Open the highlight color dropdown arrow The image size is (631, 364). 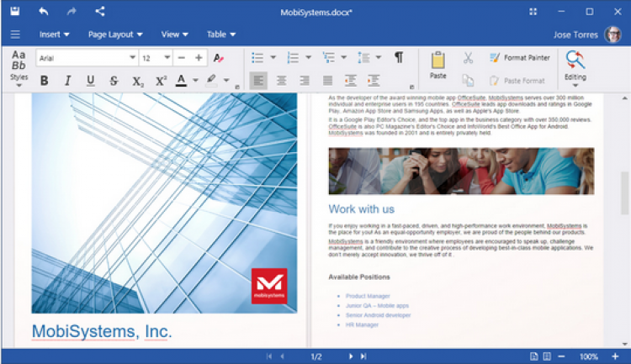tap(226, 81)
